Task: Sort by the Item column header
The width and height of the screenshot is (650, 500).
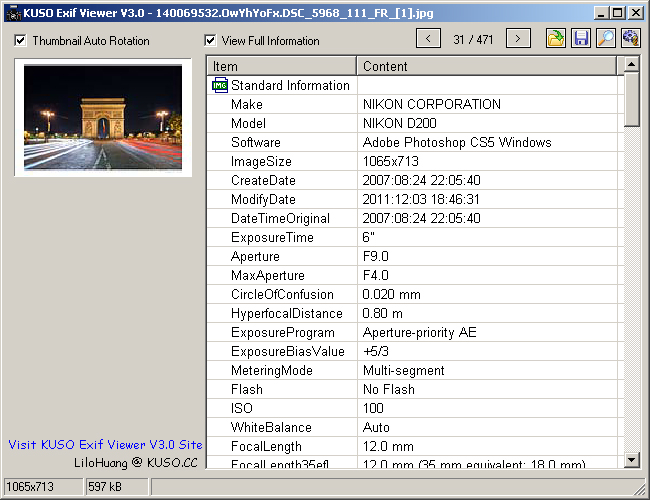Action: coord(281,66)
